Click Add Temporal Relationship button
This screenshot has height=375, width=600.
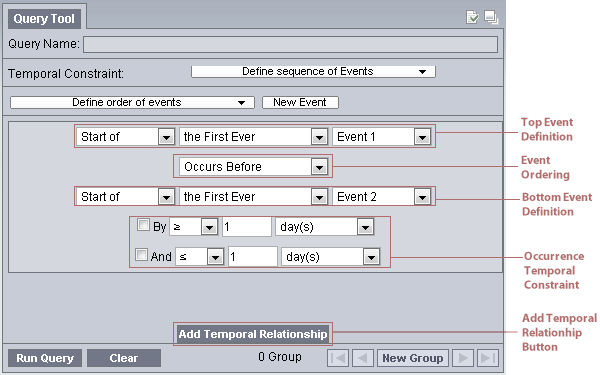[x=253, y=334]
